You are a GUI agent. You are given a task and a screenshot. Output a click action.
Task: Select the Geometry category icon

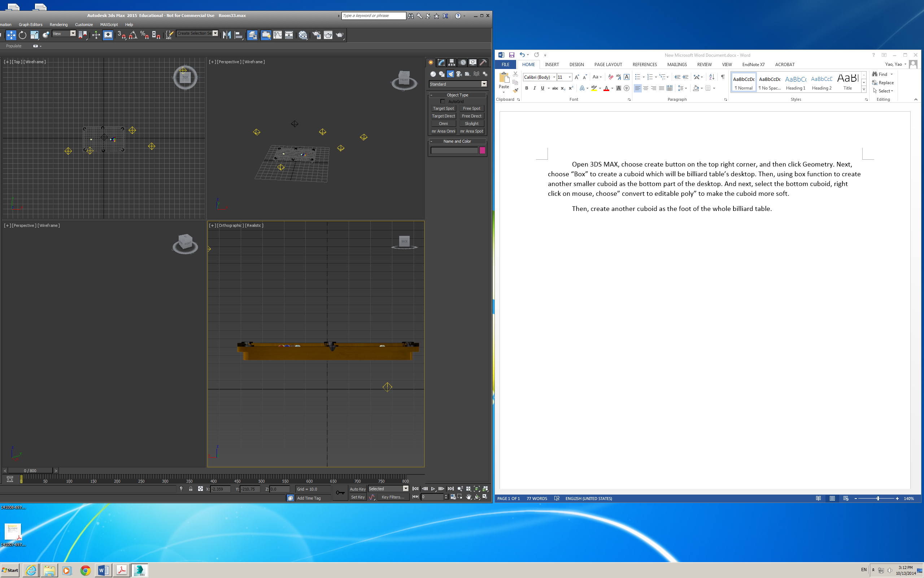coord(433,74)
